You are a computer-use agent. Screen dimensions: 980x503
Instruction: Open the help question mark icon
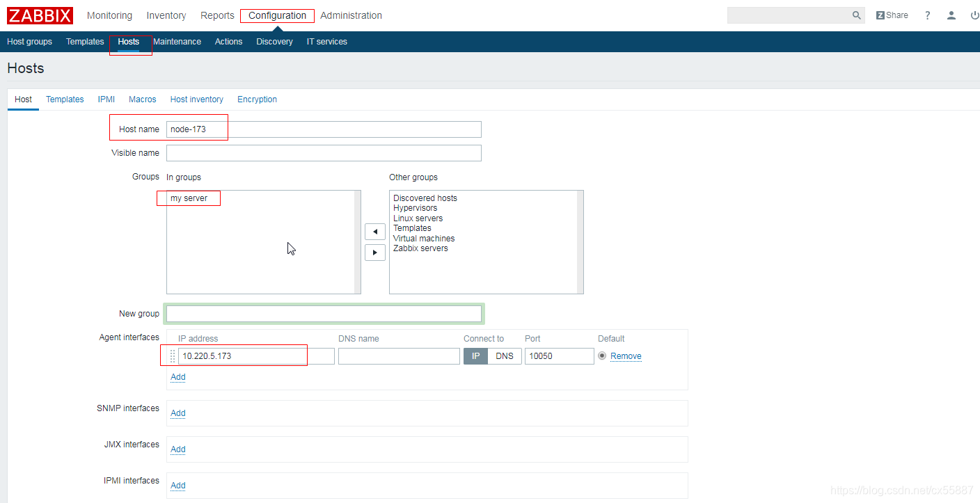[x=928, y=15]
